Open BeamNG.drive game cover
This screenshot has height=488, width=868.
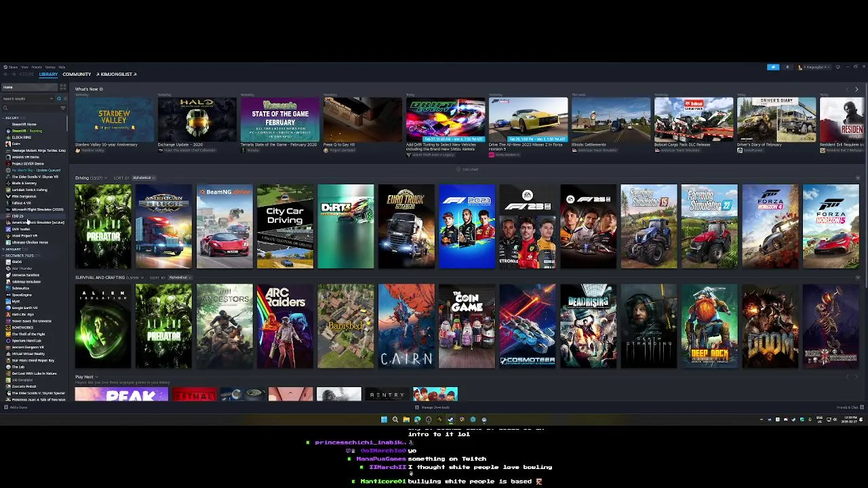[224, 226]
